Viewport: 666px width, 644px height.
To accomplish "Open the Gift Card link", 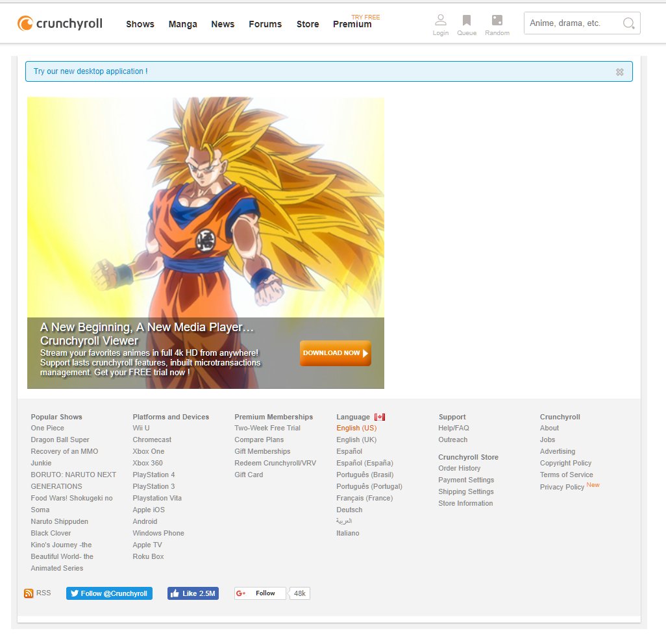I will click(249, 475).
